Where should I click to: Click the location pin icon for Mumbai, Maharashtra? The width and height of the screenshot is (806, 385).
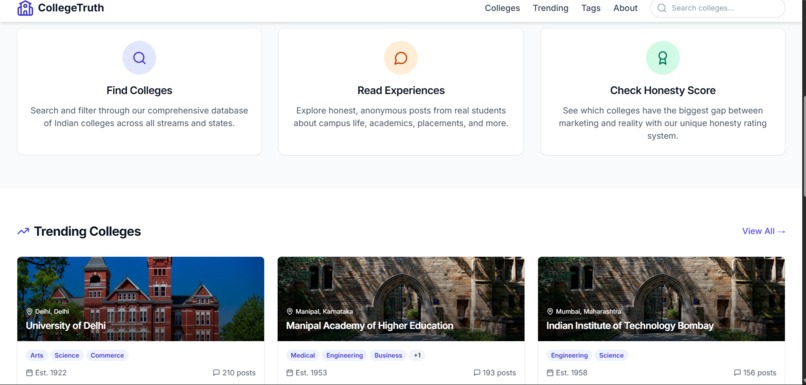(550, 311)
